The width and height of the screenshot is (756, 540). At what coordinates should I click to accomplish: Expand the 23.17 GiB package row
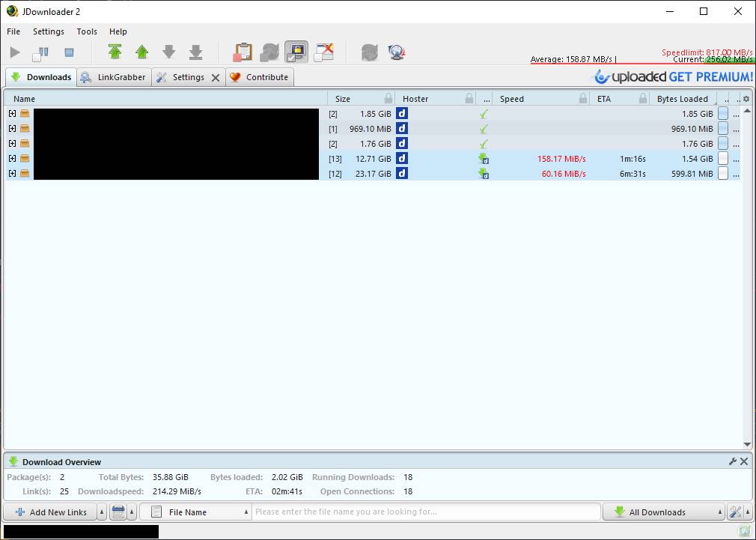pos(12,174)
